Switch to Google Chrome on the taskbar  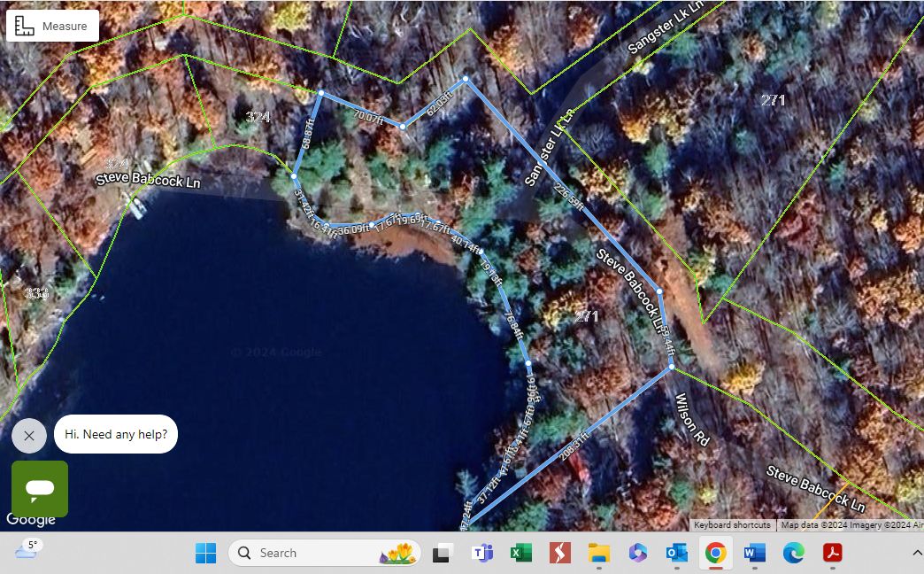pos(716,553)
